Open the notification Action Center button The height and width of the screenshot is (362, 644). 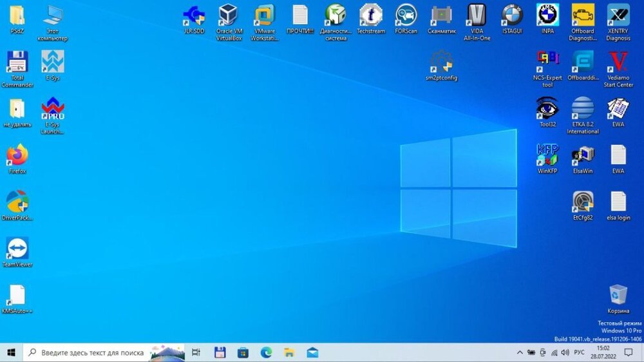point(629,352)
